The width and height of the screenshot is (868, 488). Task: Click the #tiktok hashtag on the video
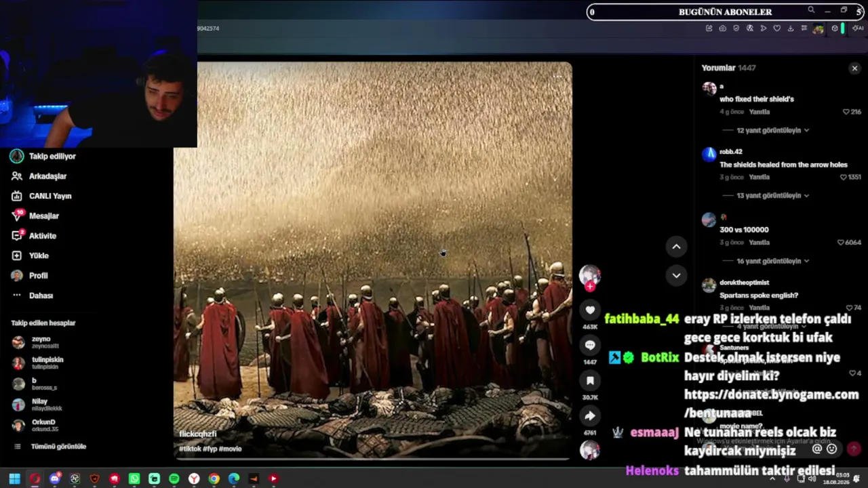tap(189, 449)
